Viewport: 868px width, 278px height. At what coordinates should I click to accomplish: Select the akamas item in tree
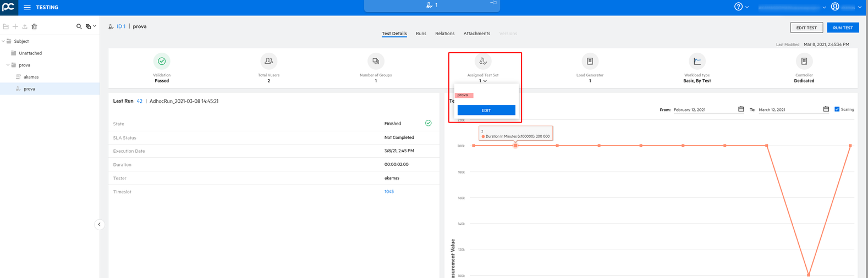click(31, 77)
